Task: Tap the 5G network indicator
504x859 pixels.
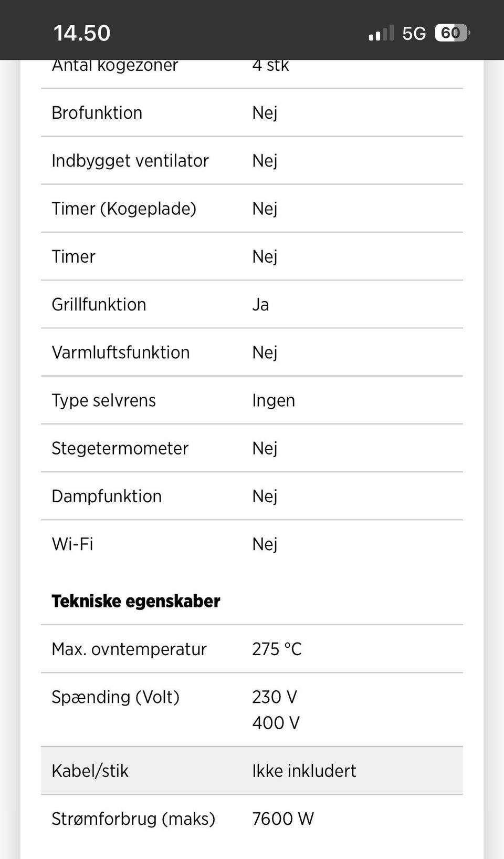Action: (414, 34)
